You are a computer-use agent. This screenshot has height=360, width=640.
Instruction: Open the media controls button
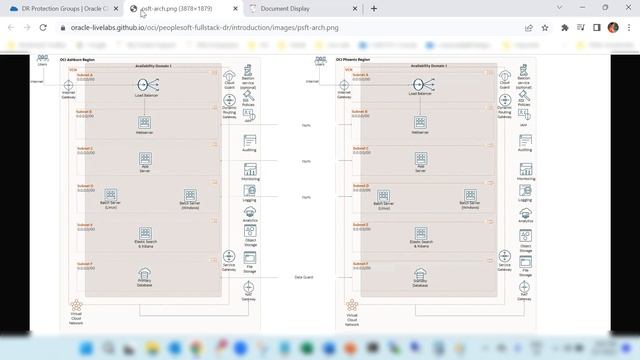tap(581, 28)
